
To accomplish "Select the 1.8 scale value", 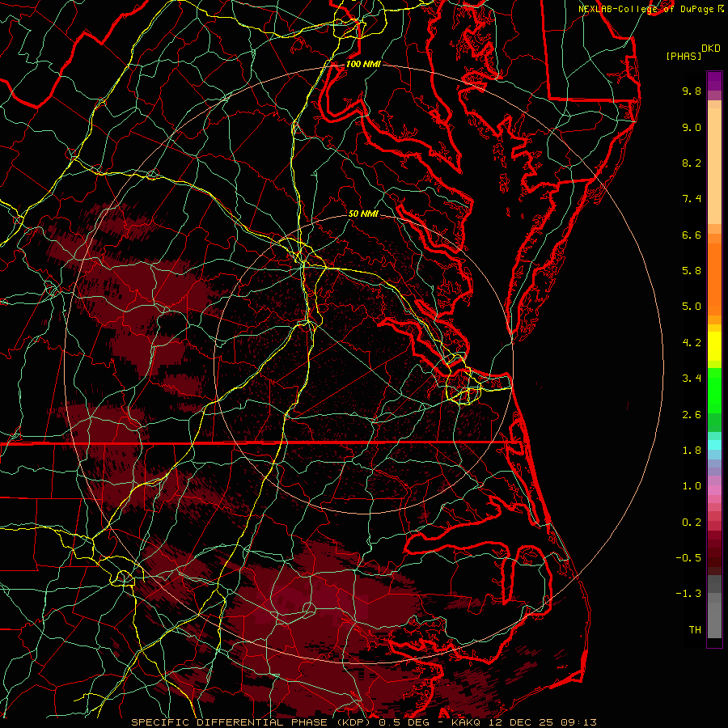I will [692, 451].
